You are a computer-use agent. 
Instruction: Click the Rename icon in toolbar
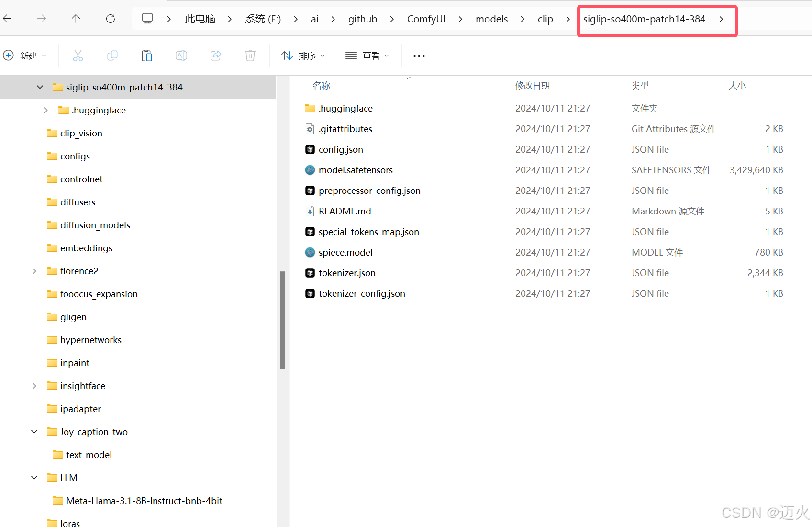181,56
